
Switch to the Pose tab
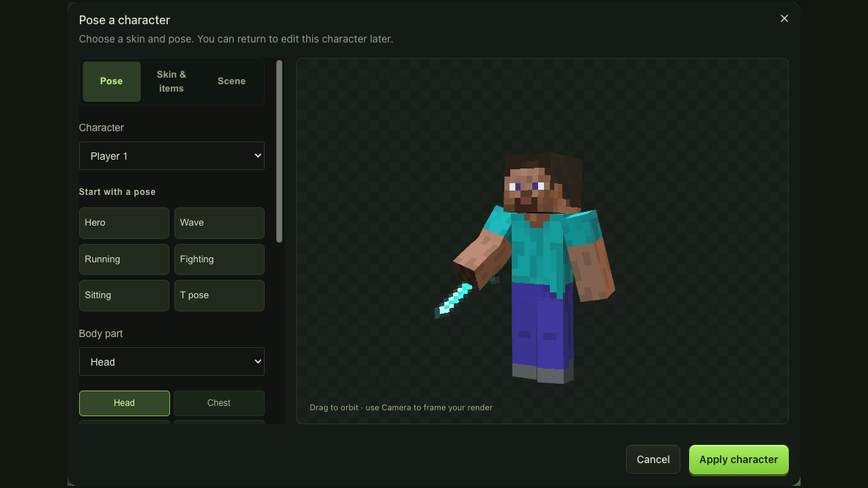(x=111, y=81)
